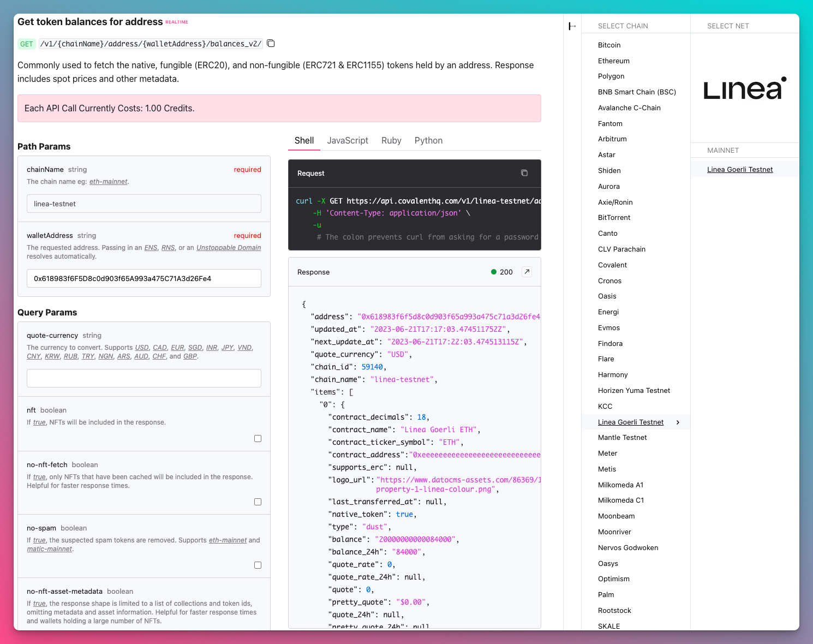Choose Astar in the chain list
Viewport: 813px width, 644px height.
[607, 155]
